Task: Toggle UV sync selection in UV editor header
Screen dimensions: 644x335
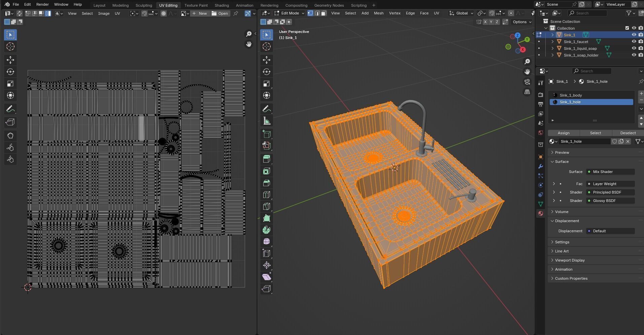Action: coord(19,13)
